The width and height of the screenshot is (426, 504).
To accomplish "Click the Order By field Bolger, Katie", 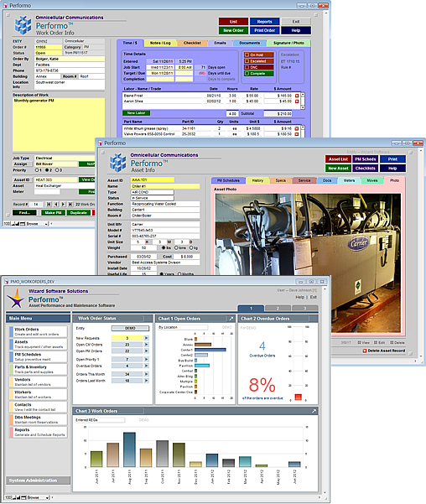I will pos(70,60).
